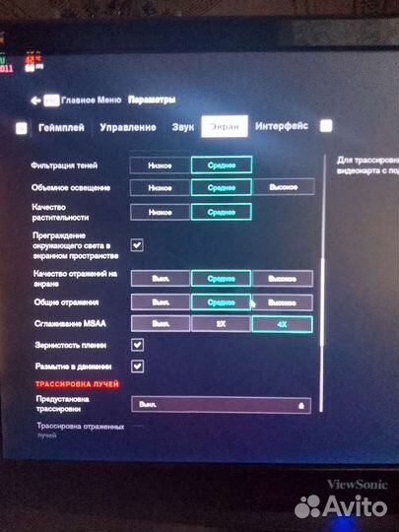Toggle Преграждение окружающего света checkbox
399x532 pixels.
pos(137,245)
